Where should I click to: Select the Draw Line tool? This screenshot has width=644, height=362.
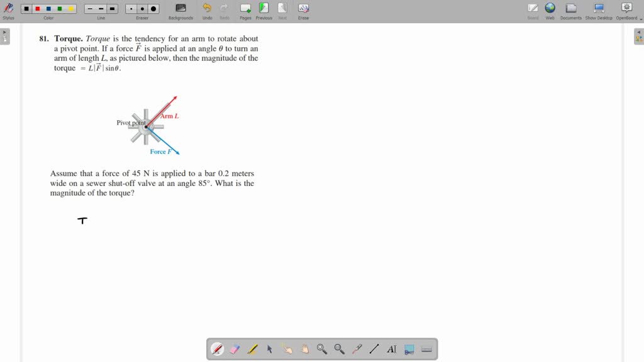point(374,349)
